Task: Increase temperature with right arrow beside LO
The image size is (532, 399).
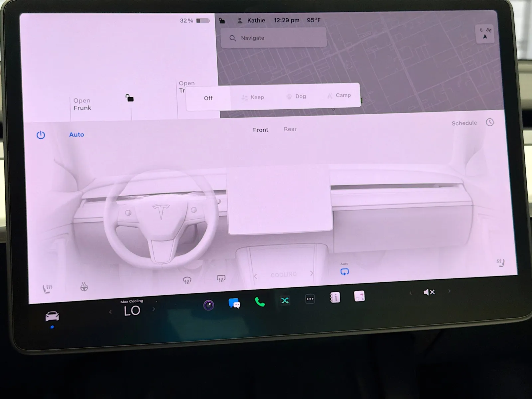Action: [x=154, y=309]
